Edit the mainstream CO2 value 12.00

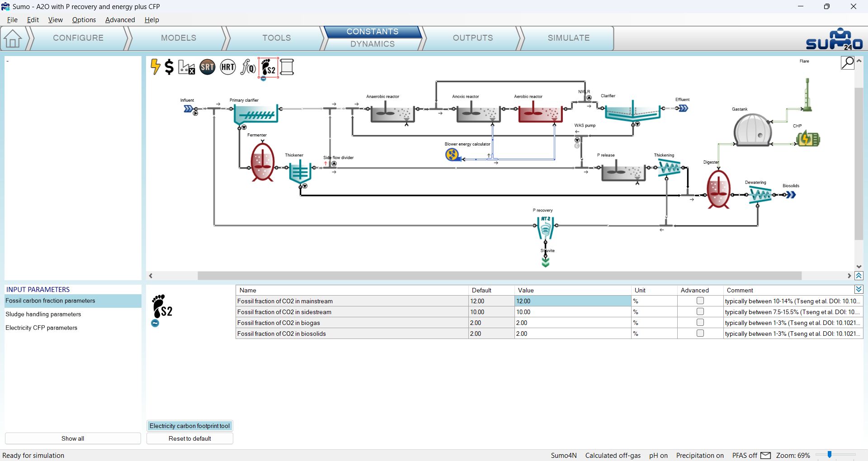(x=573, y=301)
